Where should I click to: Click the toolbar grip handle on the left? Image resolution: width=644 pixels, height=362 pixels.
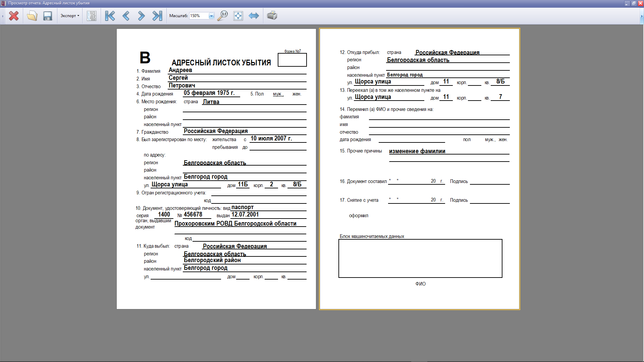(x=3, y=16)
